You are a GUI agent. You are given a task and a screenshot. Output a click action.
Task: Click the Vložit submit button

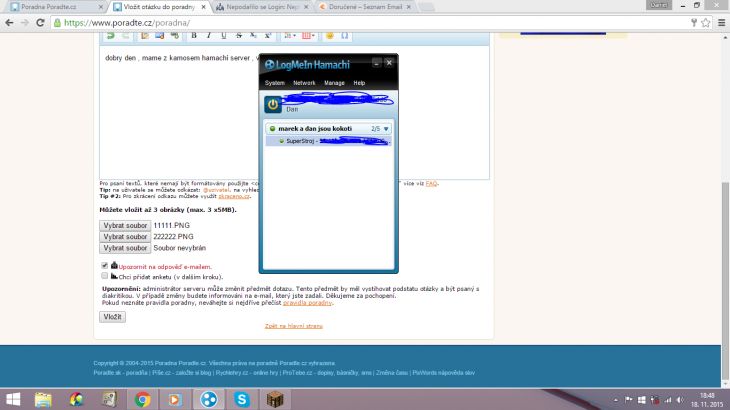click(112, 317)
